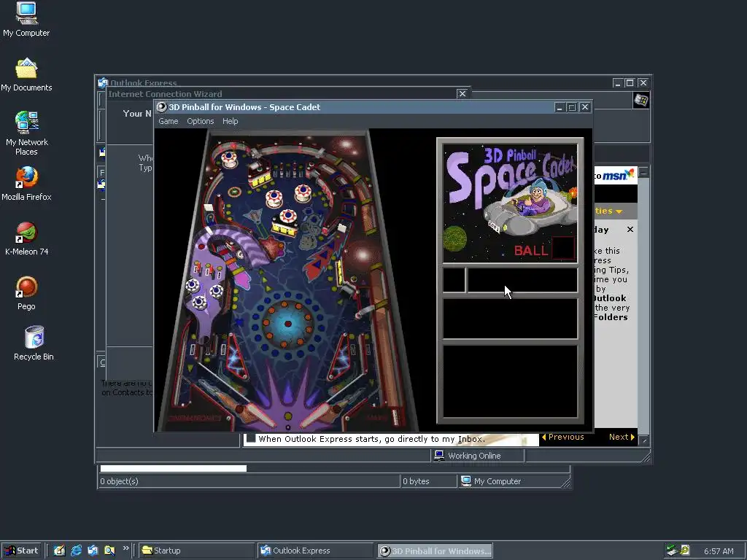Open the Options menu in 3D Pinball
Viewport: 747px width, 560px height.
click(200, 122)
